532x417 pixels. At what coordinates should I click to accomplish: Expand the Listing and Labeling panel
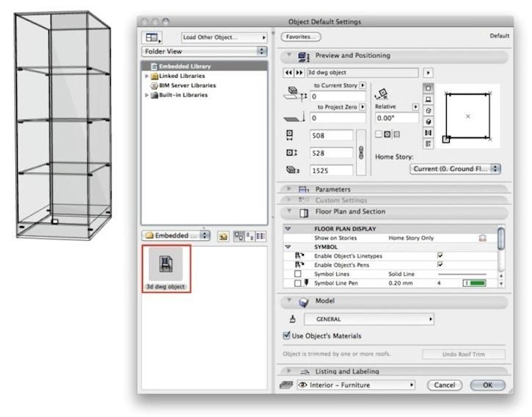(x=289, y=371)
